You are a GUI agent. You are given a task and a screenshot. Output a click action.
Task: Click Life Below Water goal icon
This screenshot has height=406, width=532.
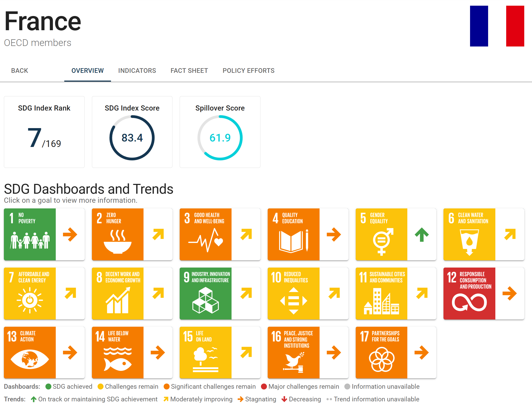click(x=118, y=353)
